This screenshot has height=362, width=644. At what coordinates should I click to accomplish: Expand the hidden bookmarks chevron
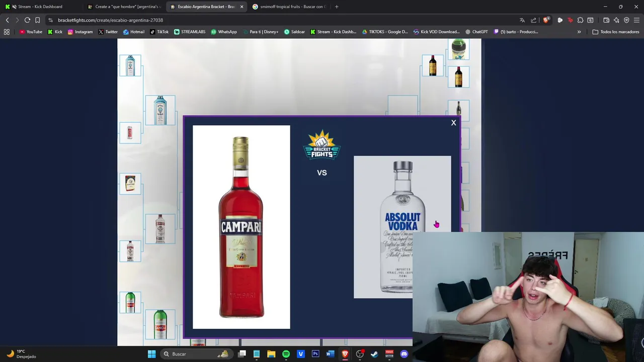coord(579,32)
